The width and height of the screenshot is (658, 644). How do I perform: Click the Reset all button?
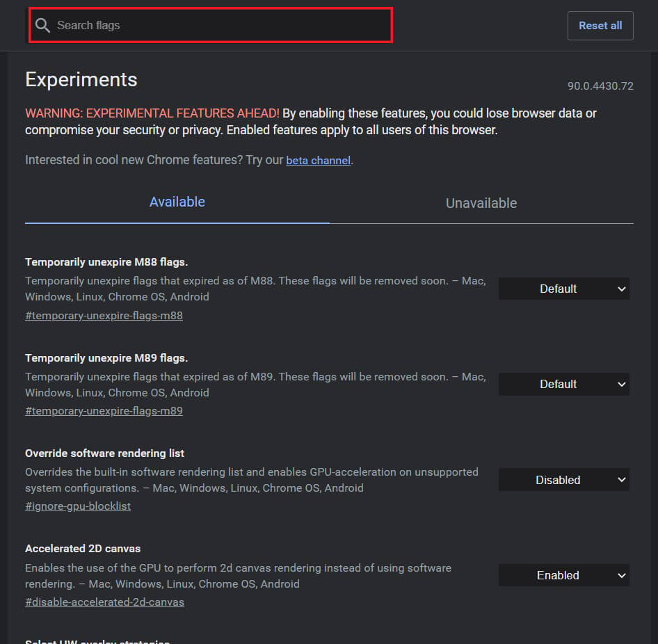tap(600, 25)
